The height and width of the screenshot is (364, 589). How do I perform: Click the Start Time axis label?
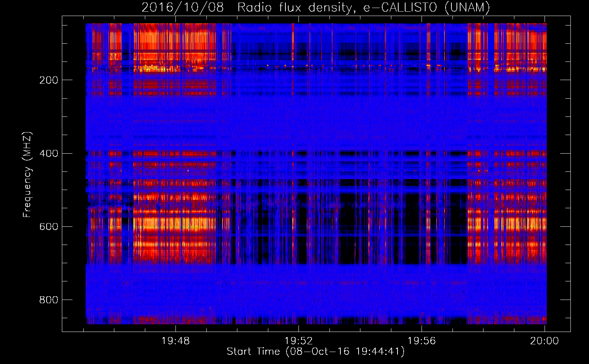click(x=316, y=352)
